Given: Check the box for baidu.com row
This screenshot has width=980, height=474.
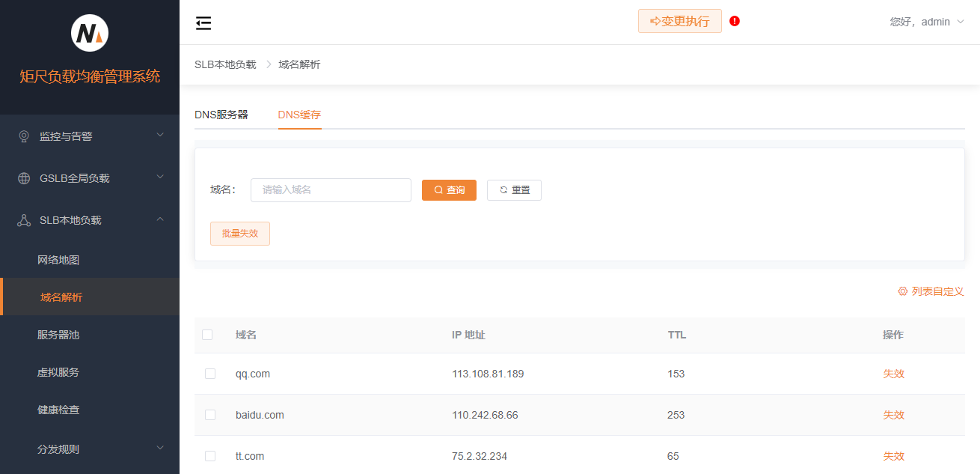Looking at the screenshot, I should tap(210, 415).
